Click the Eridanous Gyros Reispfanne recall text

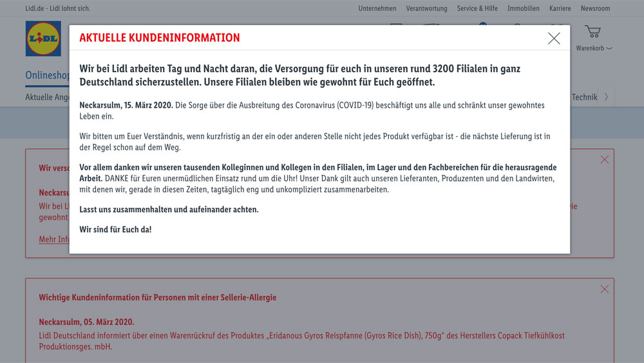pyautogui.click(x=302, y=341)
